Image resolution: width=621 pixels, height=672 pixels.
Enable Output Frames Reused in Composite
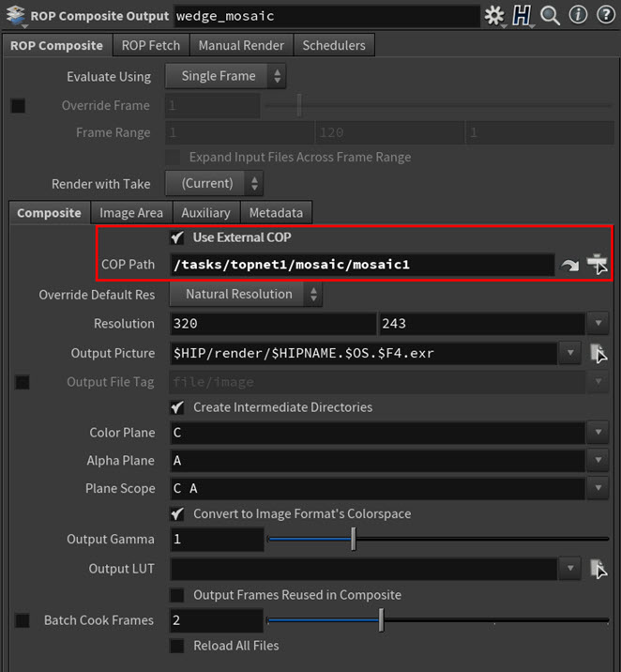[x=177, y=595]
